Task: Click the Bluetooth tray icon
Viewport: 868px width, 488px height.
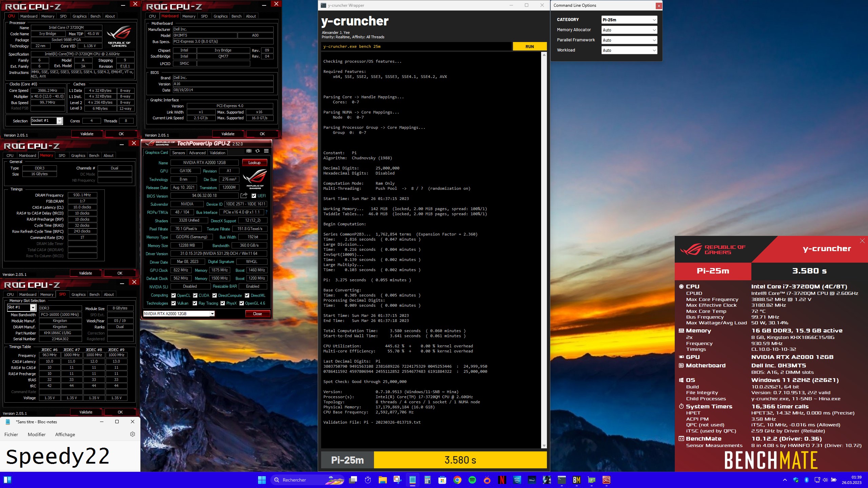Action: click(x=807, y=480)
